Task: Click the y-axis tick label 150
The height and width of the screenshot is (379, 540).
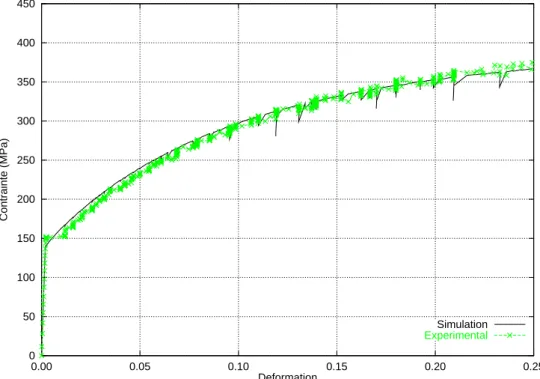Action: [26, 239]
